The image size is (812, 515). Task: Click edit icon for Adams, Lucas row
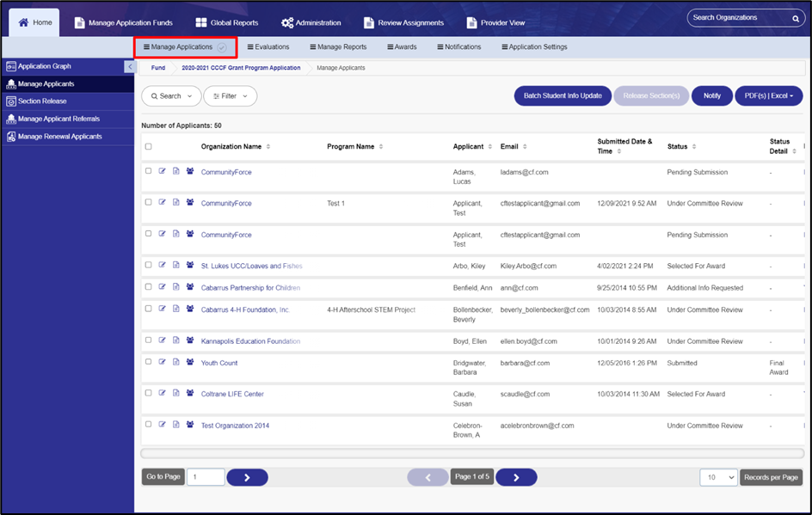162,171
